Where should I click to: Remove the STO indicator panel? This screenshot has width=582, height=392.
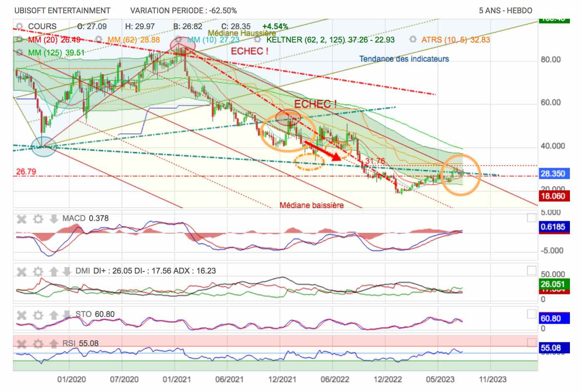point(22,315)
